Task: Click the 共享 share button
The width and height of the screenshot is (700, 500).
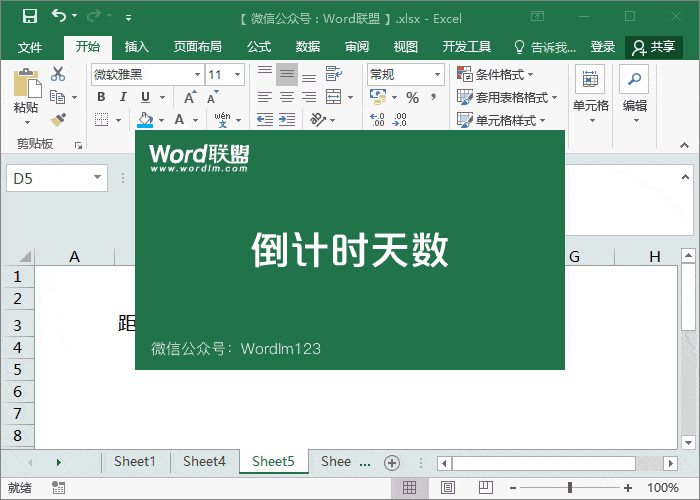Action: [654, 47]
